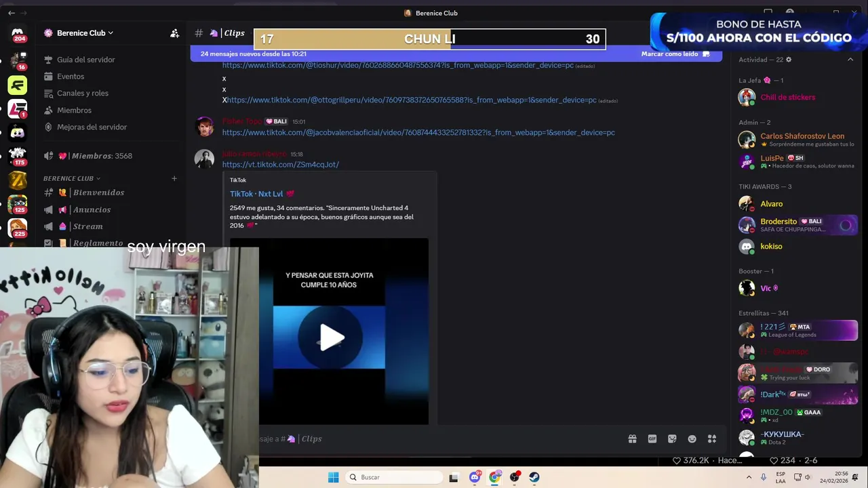868x488 pixels.
Task: Click Marcar como leído button
Action: (x=675, y=54)
